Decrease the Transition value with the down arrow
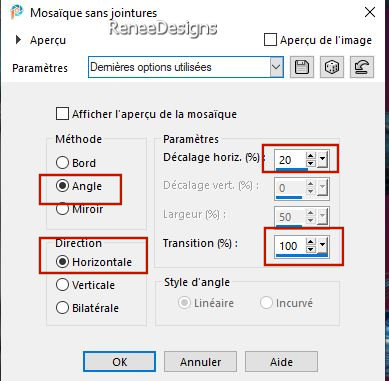This screenshot has height=381, width=389. pos(311,249)
